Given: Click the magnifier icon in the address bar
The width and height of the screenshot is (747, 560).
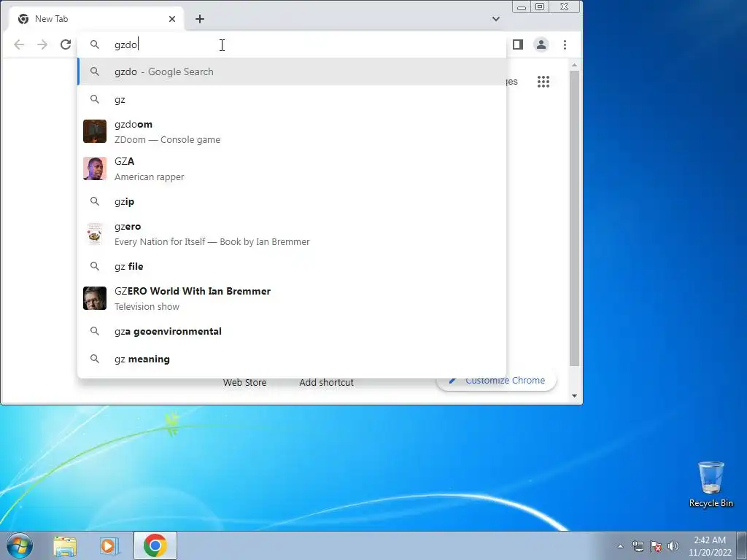Looking at the screenshot, I should pos(95,44).
